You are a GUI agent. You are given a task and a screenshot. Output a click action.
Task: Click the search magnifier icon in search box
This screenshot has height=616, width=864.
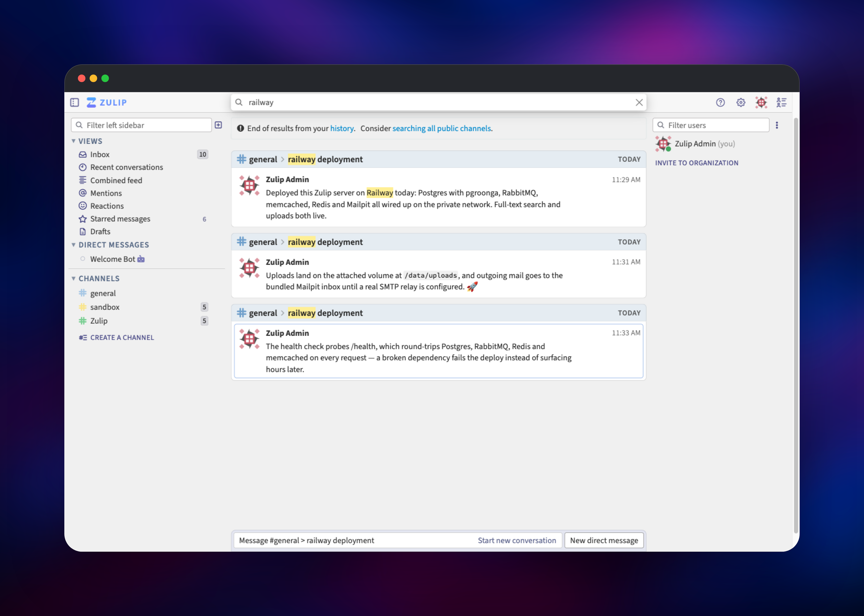point(239,102)
